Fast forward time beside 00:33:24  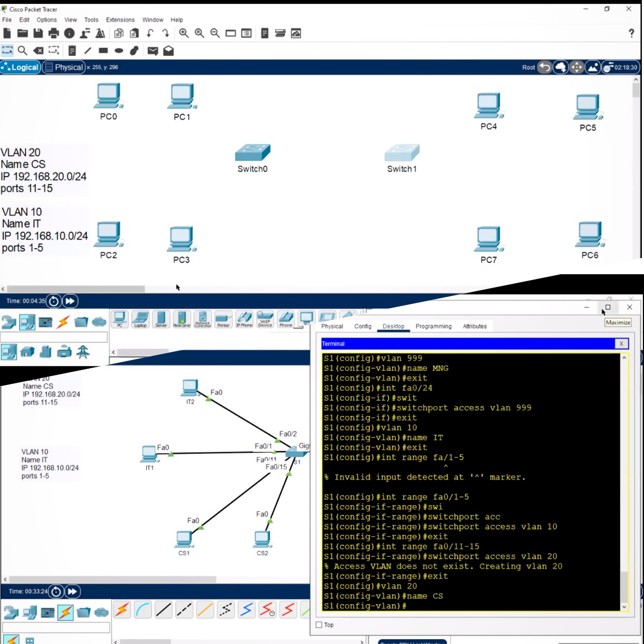72,591
